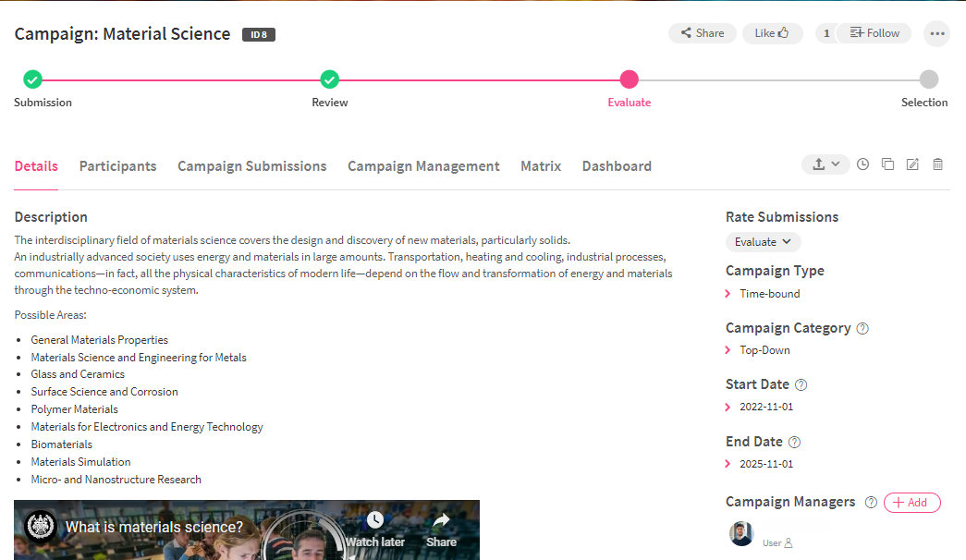Click Micro- and Nanostructure Research item
This screenshot has width=966, height=560.
116,480
